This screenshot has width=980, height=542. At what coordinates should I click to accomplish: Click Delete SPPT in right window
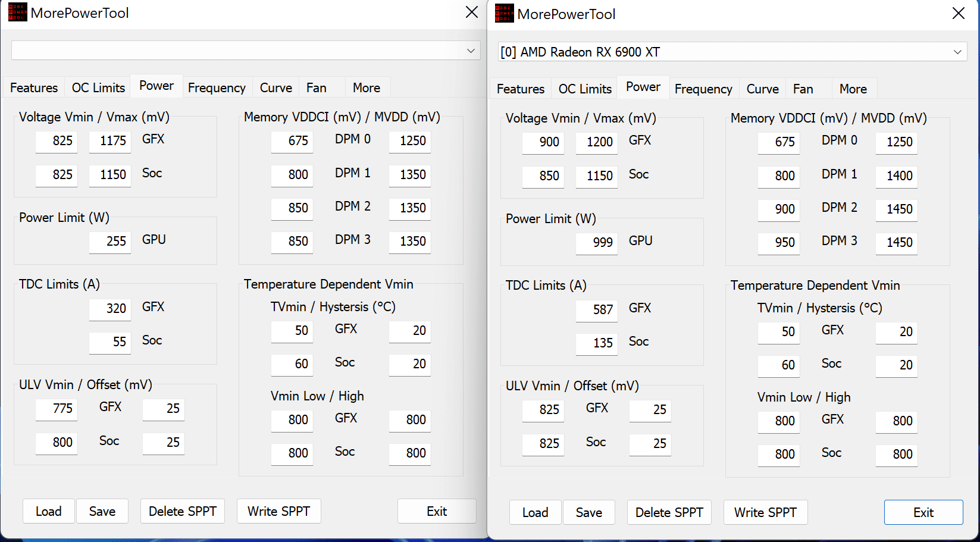tap(669, 512)
